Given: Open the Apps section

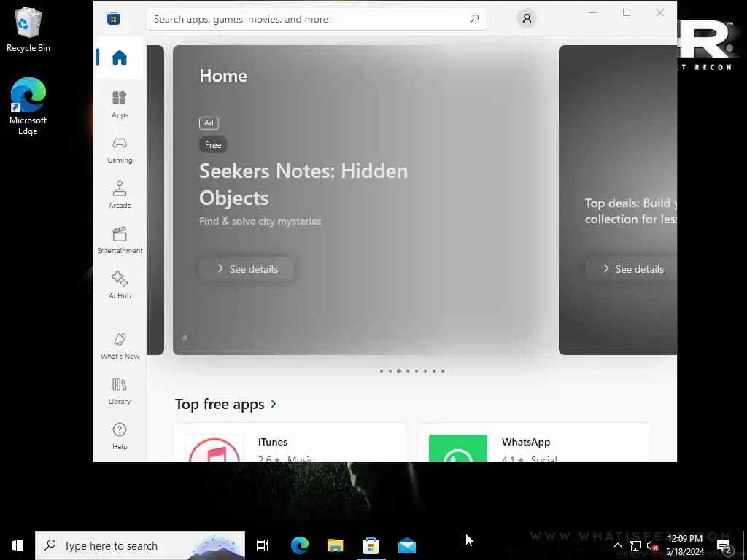Looking at the screenshot, I should tap(120, 104).
